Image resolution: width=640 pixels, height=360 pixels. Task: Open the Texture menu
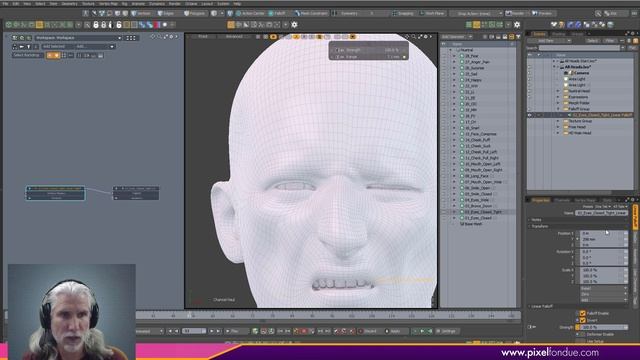pyautogui.click(x=88, y=4)
